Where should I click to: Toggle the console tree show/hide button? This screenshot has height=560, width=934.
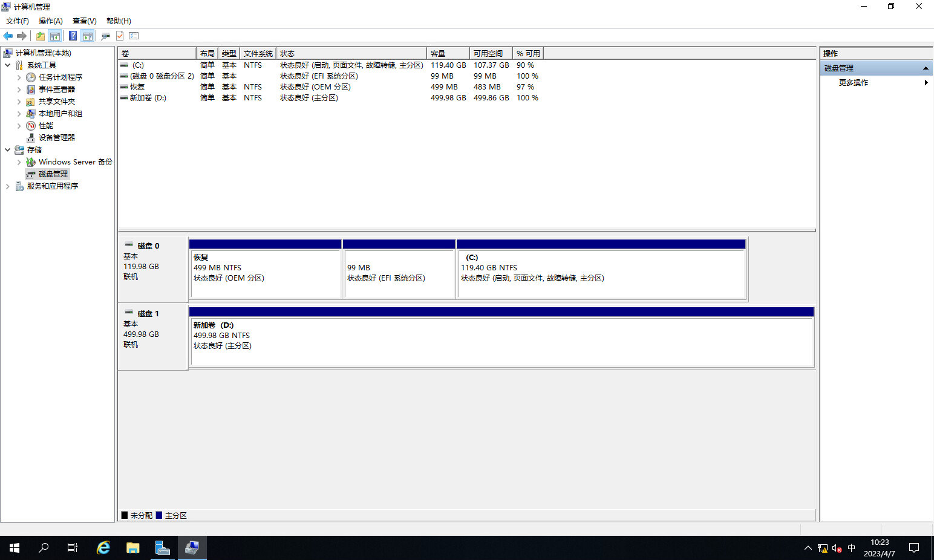[x=55, y=36]
